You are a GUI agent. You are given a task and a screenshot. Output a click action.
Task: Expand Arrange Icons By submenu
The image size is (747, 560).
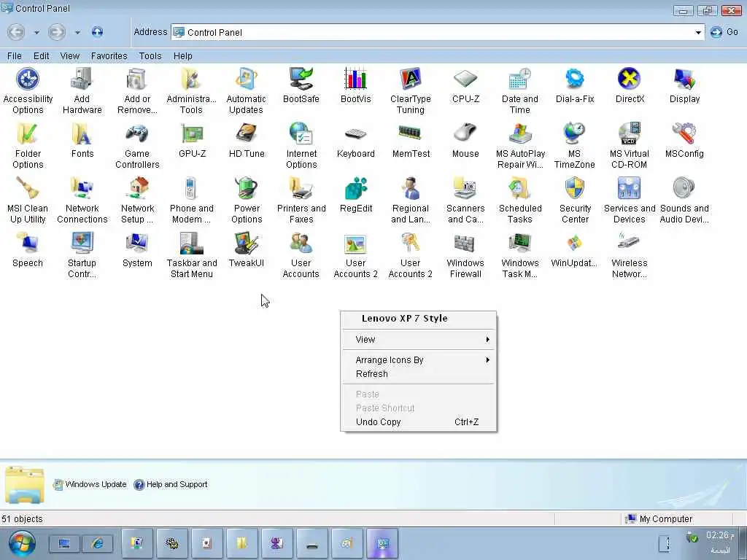click(x=419, y=360)
